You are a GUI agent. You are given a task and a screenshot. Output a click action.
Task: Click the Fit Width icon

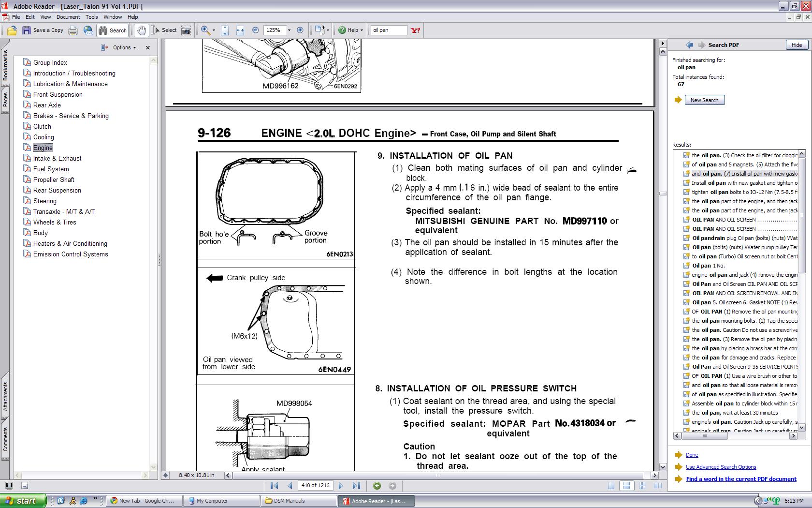click(x=240, y=30)
